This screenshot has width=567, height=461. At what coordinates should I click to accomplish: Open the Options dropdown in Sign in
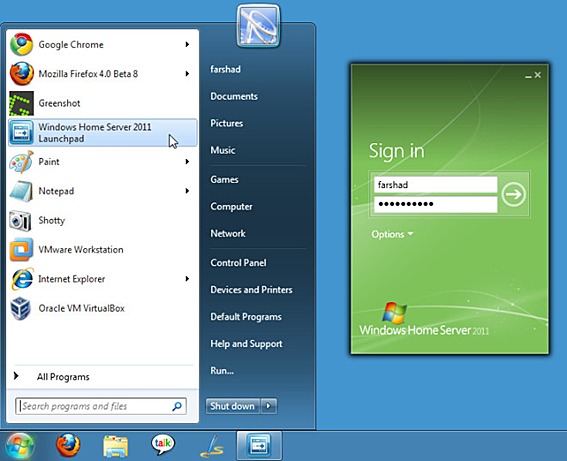392,234
